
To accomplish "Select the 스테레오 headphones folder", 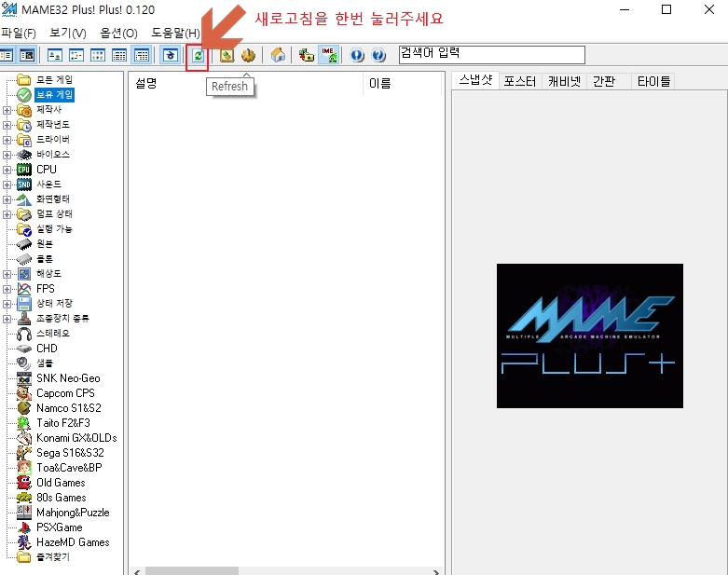I will tap(24, 334).
